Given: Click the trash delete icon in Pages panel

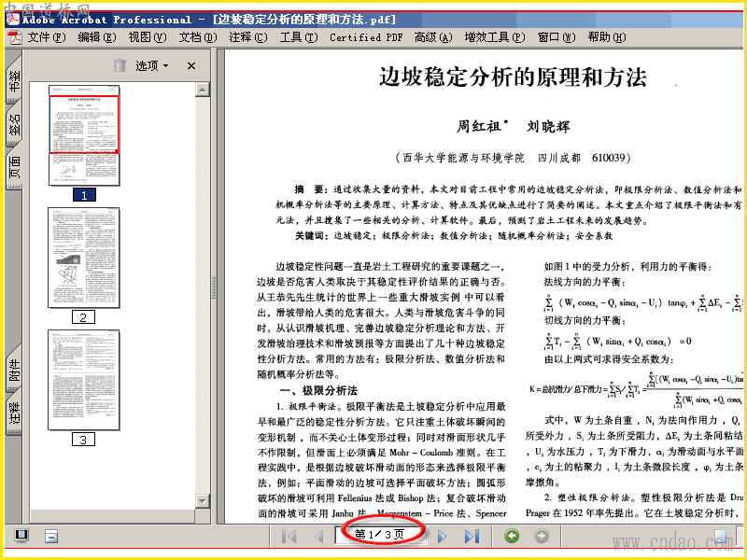Looking at the screenshot, I should pos(120,65).
